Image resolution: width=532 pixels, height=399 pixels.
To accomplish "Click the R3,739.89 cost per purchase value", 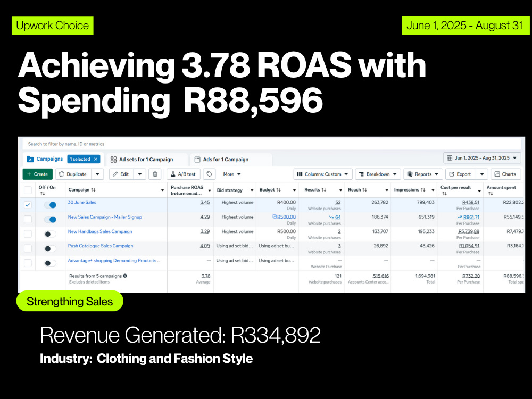I will [x=469, y=231].
